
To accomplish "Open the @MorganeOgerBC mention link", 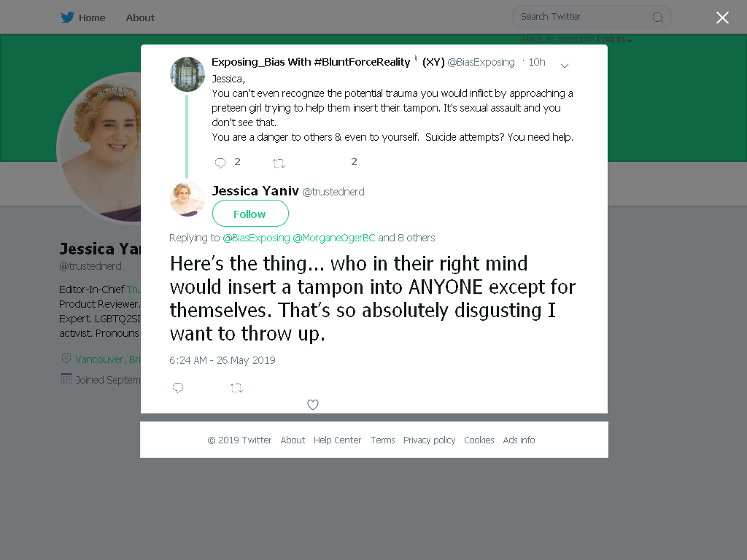I will [334, 238].
